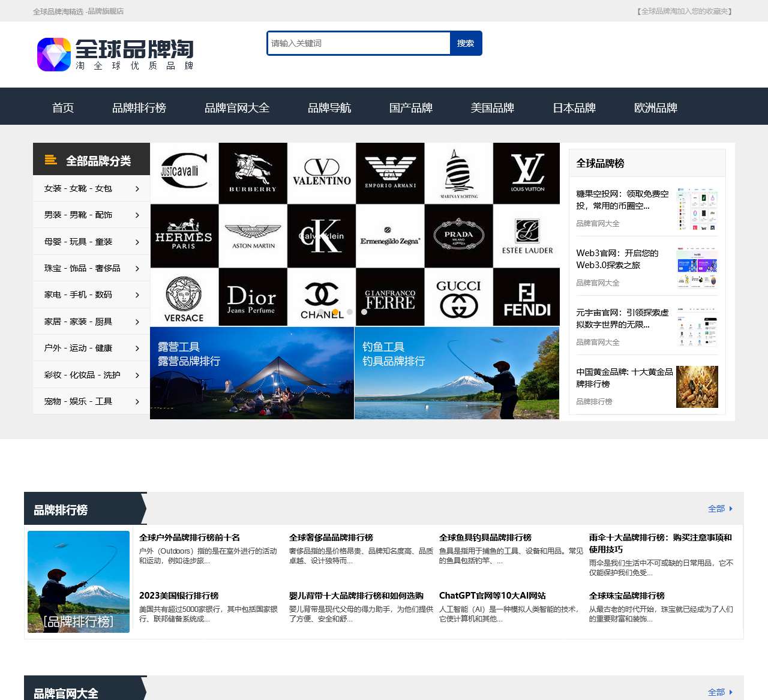The image size is (768, 700).
Task: Click the Fendi brand logo
Action: pyautogui.click(x=526, y=297)
